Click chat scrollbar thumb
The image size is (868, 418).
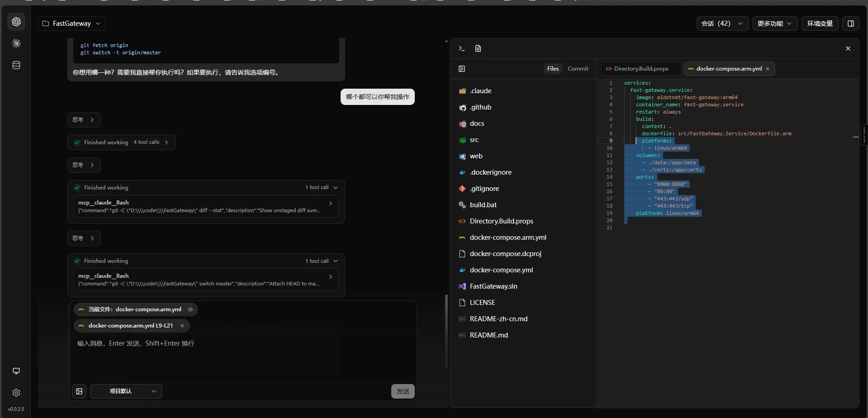tap(446, 331)
